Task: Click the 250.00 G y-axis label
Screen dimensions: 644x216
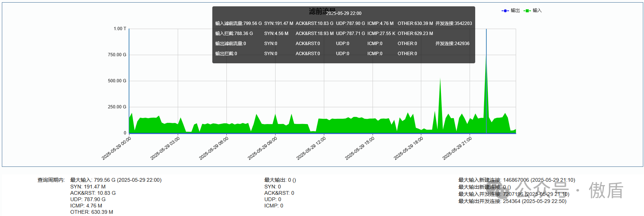Action: [117, 107]
